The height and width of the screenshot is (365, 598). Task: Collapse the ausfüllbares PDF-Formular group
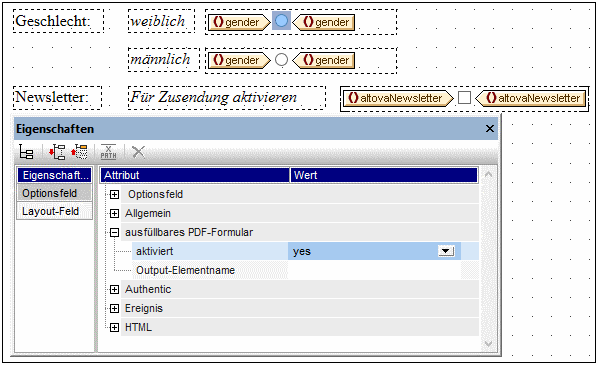(x=114, y=232)
